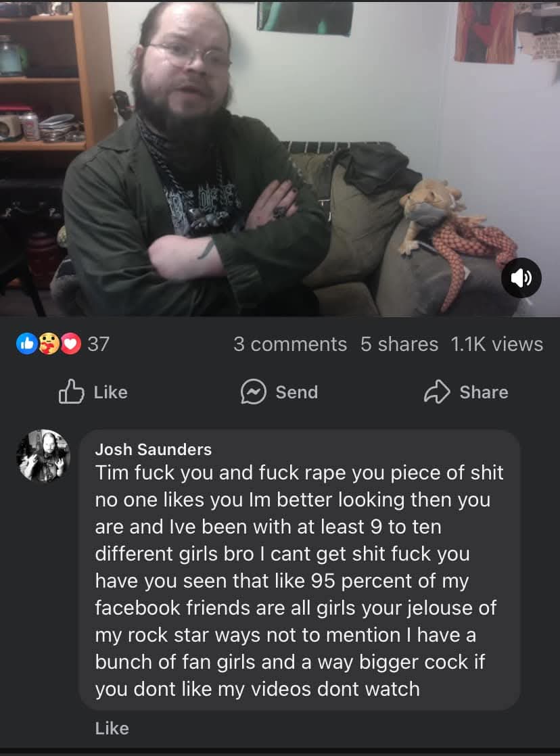The image size is (560, 756).
Task: Click the Send label
Action: click(x=297, y=392)
